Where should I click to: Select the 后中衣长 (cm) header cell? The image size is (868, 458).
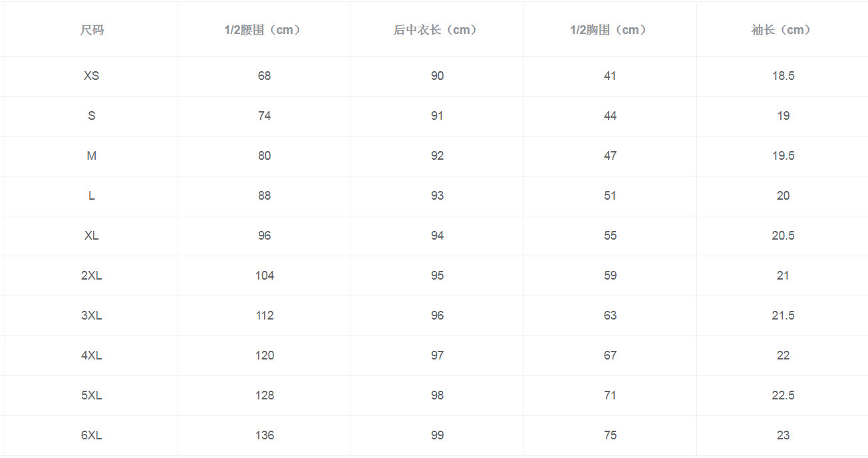tap(437, 30)
